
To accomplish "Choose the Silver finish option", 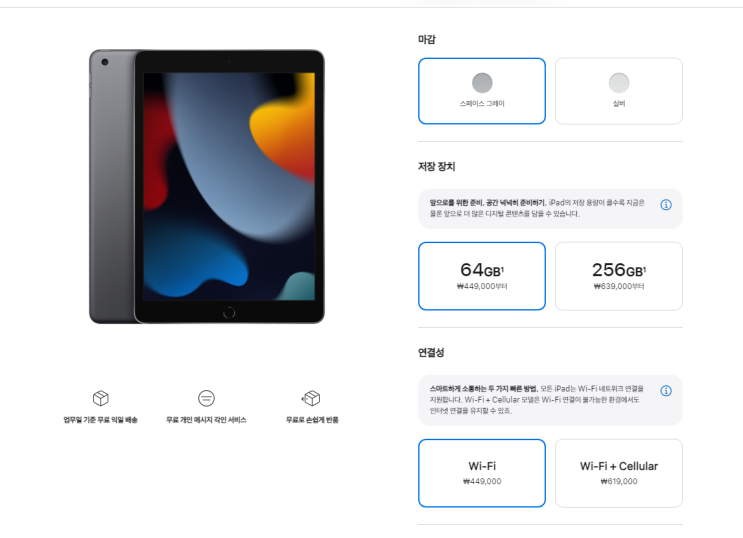I will pyautogui.click(x=619, y=91).
